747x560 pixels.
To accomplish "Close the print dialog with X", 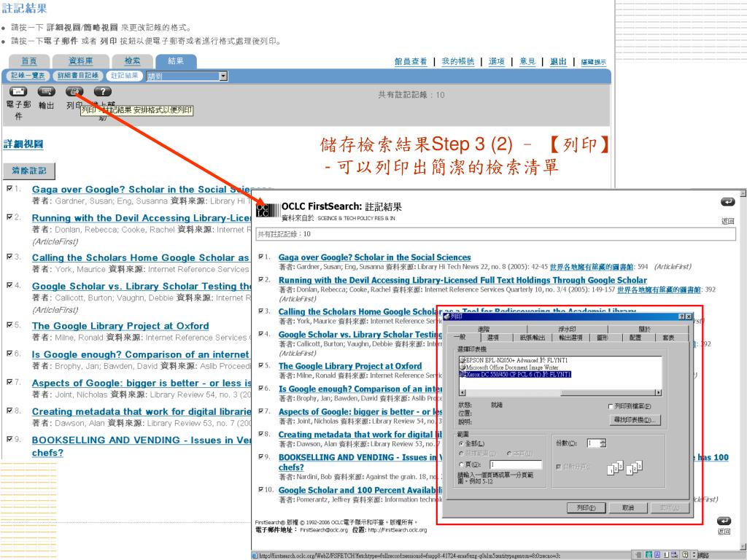I will (689, 316).
